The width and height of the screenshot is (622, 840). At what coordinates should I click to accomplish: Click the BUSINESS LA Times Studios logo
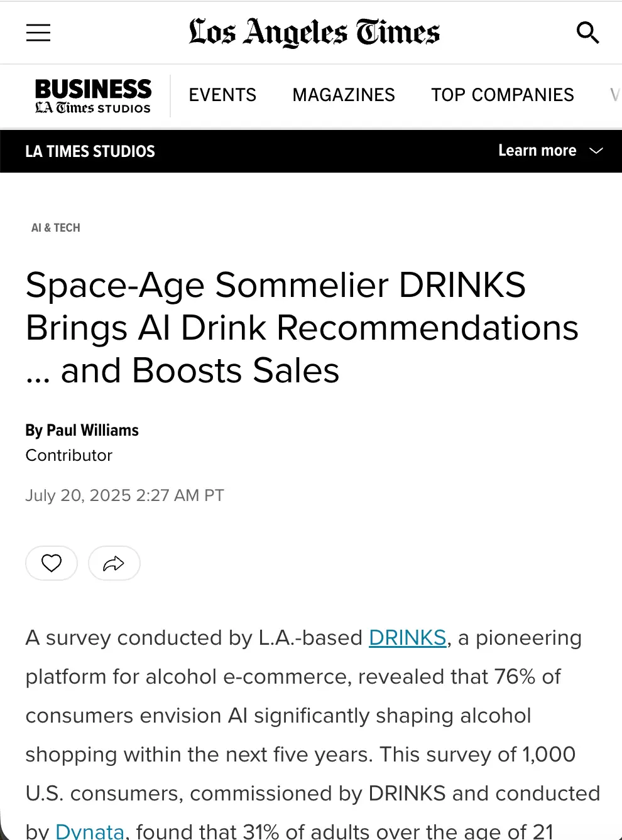[92, 95]
